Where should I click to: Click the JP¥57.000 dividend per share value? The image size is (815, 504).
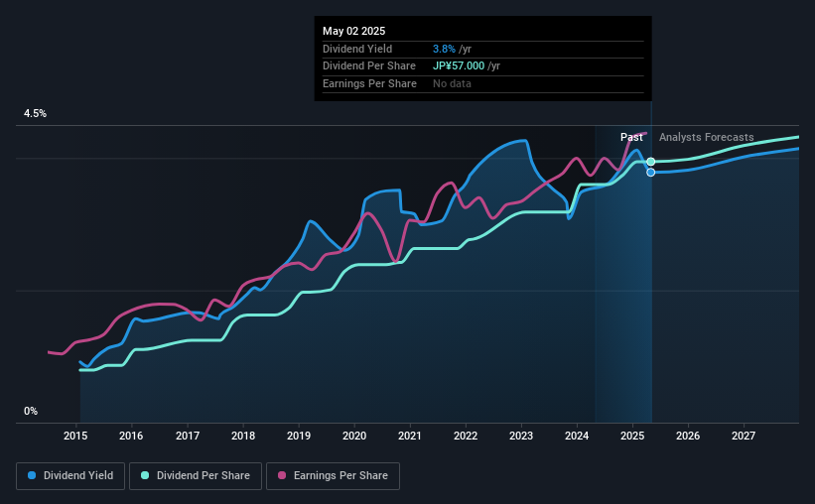[x=459, y=66]
